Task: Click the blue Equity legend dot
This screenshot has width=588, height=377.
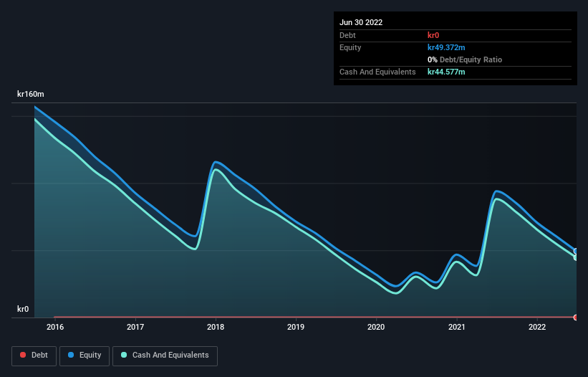Action: tap(71, 355)
